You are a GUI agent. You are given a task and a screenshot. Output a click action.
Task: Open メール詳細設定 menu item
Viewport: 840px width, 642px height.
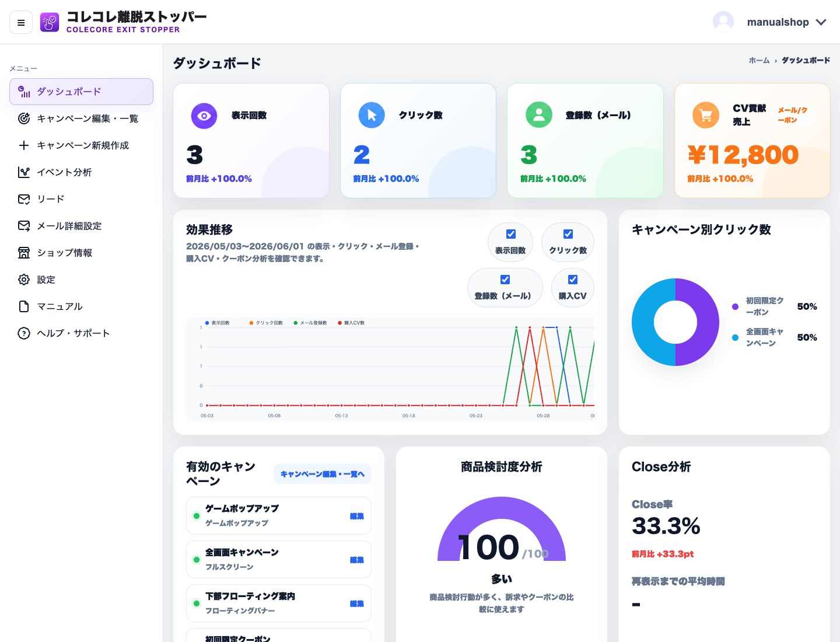point(81,226)
